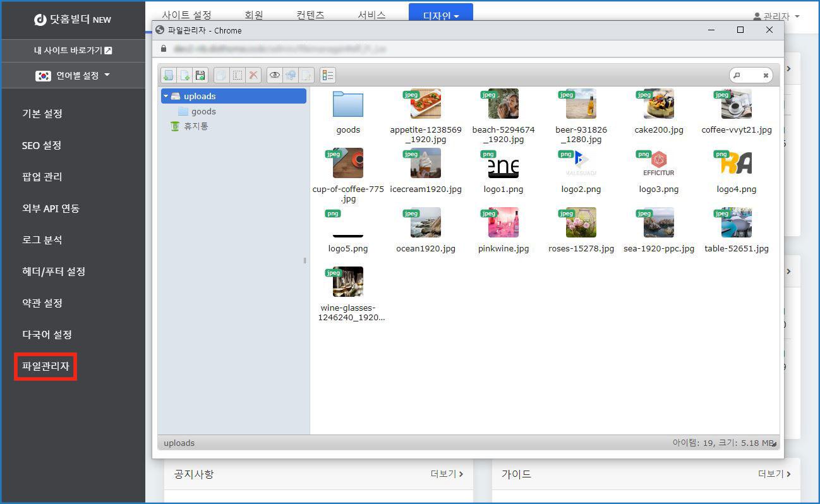The height and width of the screenshot is (504, 820).
Task: Click the new file toolbar icon
Action: 184,76
